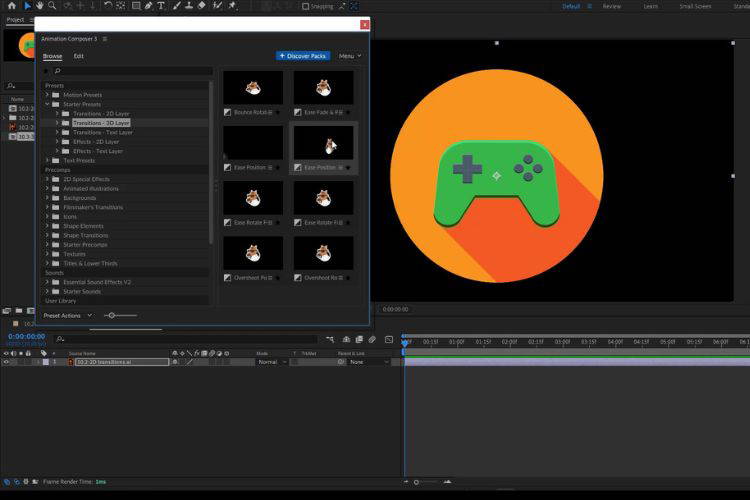The height and width of the screenshot is (500, 750).
Task: Click the layer's lavender label color swatch
Action: pos(46,362)
